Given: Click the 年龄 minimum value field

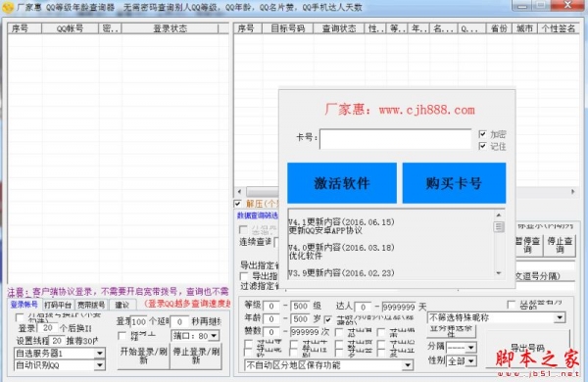Looking at the screenshot, I should click(271, 319).
